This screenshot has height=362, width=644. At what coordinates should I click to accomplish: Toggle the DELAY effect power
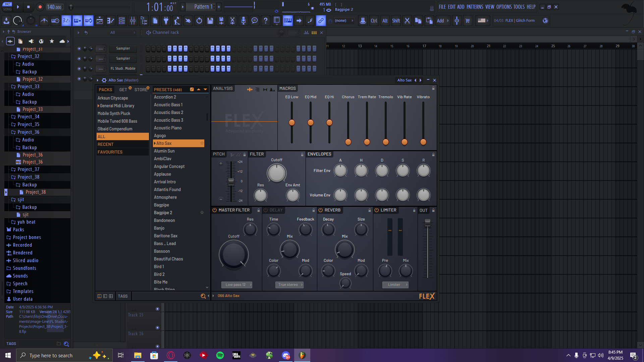(x=266, y=210)
